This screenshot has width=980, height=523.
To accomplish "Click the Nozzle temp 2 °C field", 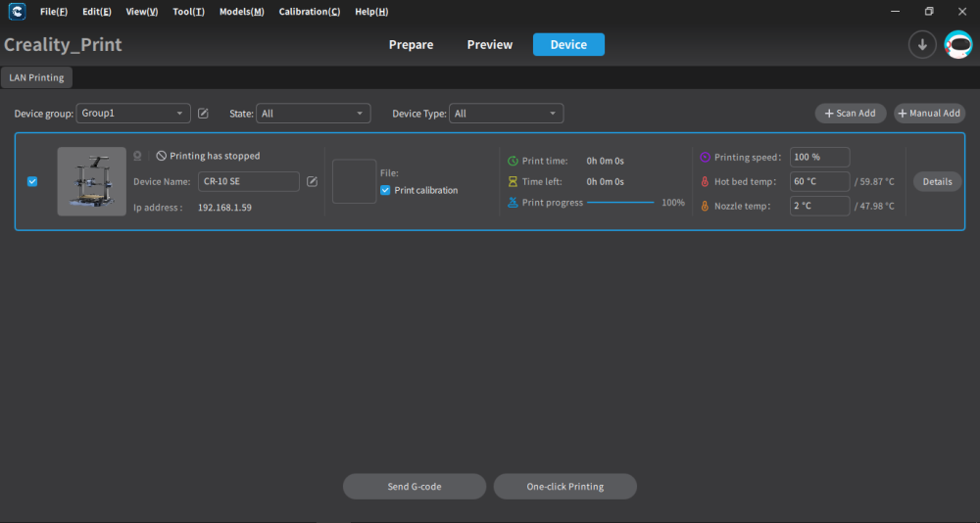I will (x=819, y=207).
